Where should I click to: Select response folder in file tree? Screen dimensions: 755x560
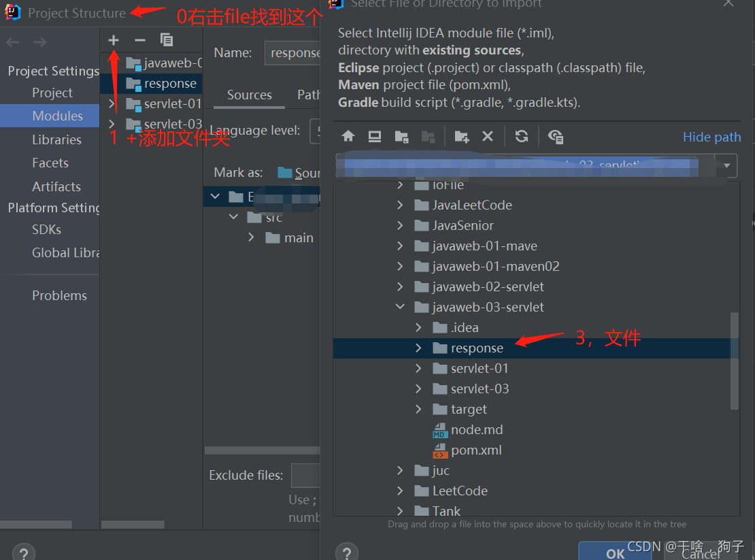[536, 348]
